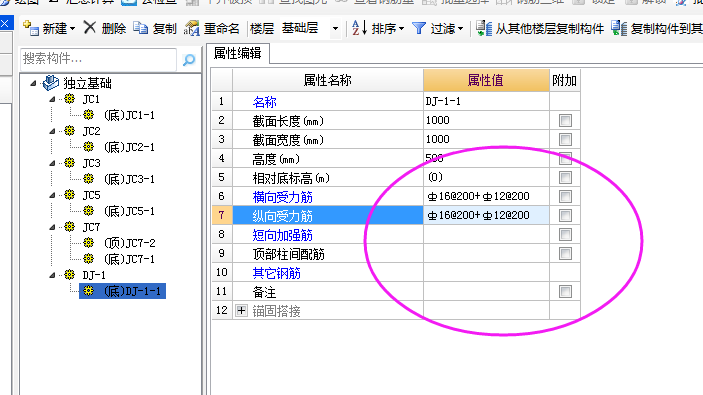Collapse the JC7 tree node
This screenshot has height=395, width=703.
tap(52, 227)
